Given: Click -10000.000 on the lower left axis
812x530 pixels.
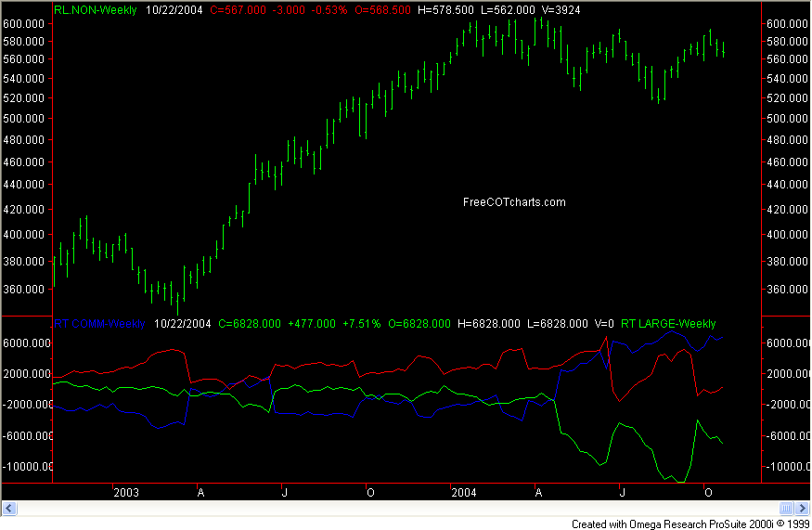Looking at the screenshot, I should 26,467.
